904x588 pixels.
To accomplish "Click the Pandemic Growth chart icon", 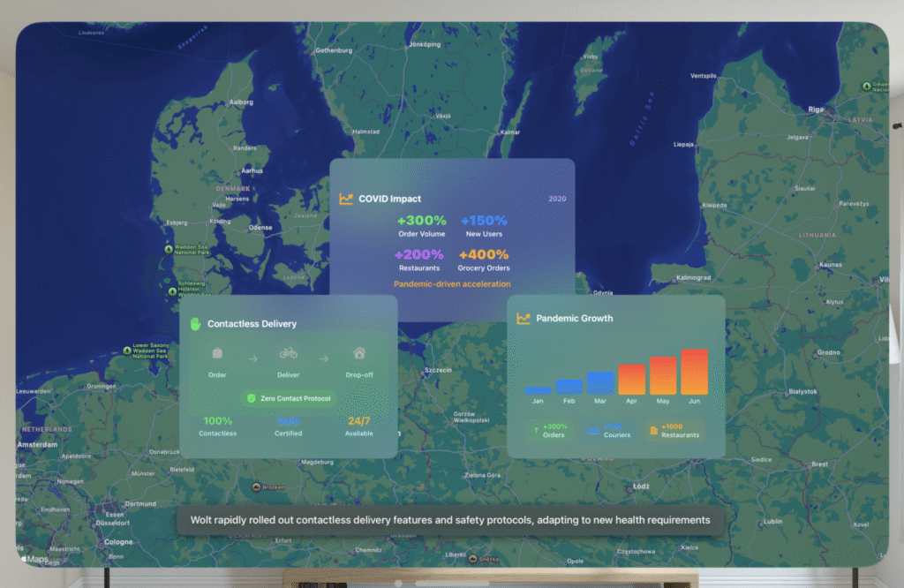I will pyautogui.click(x=524, y=319).
